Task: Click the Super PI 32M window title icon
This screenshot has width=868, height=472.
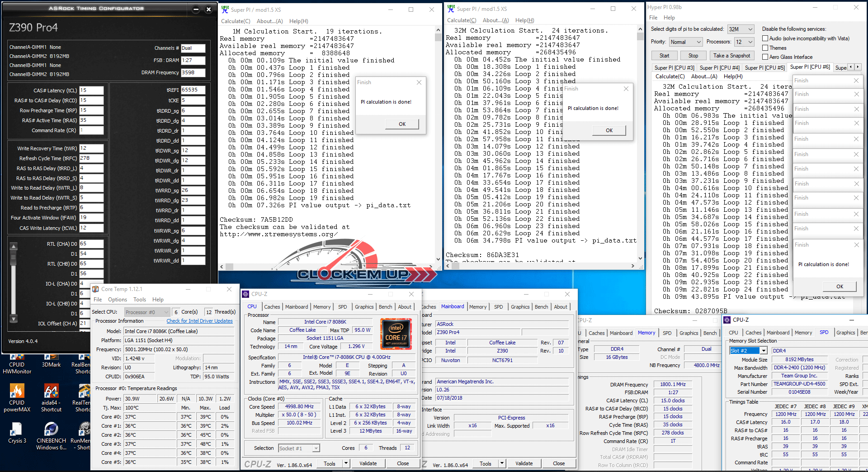Action: (x=451, y=8)
